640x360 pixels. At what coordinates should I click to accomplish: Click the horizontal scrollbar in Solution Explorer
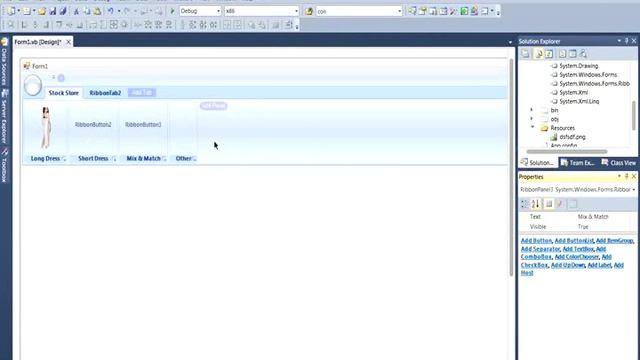pyautogui.click(x=567, y=151)
